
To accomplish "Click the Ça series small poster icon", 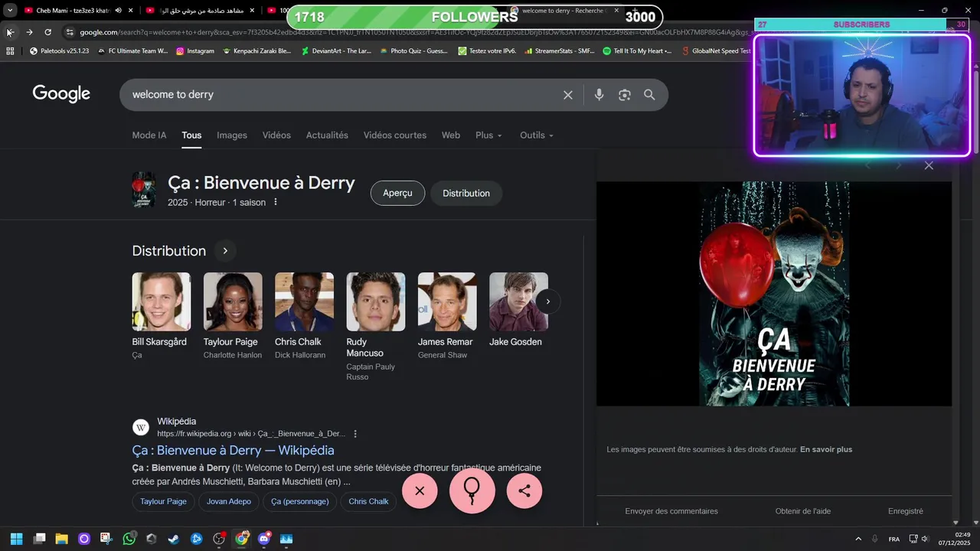I will [143, 190].
